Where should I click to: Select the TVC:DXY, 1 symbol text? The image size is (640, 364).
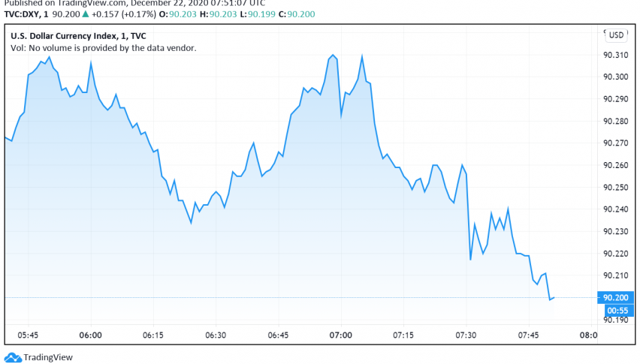[26, 14]
